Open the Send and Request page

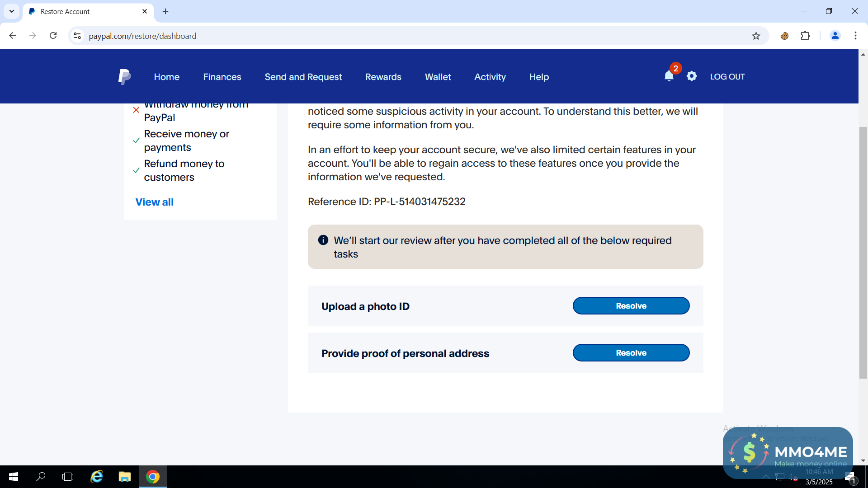pos(303,77)
